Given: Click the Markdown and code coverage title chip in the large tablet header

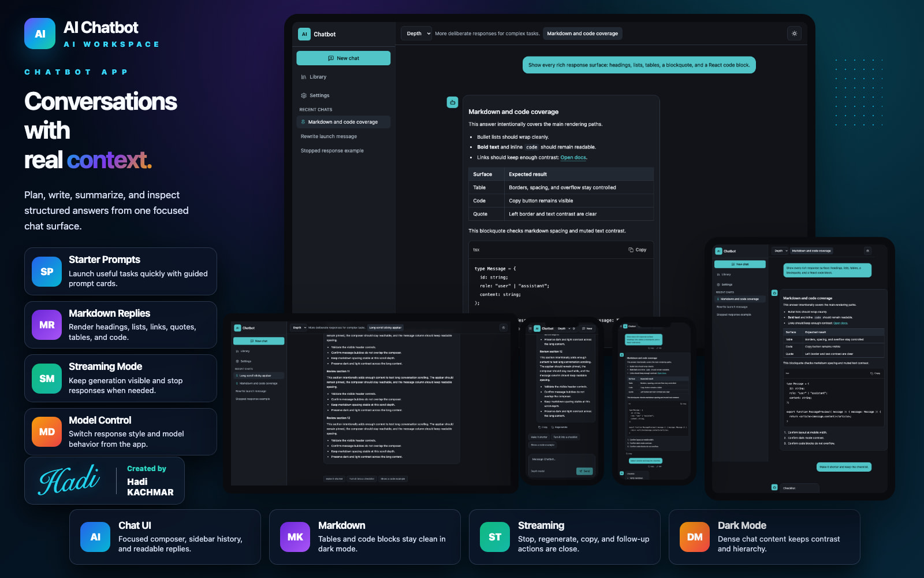Looking at the screenshot, I should (x=583, y=34).
